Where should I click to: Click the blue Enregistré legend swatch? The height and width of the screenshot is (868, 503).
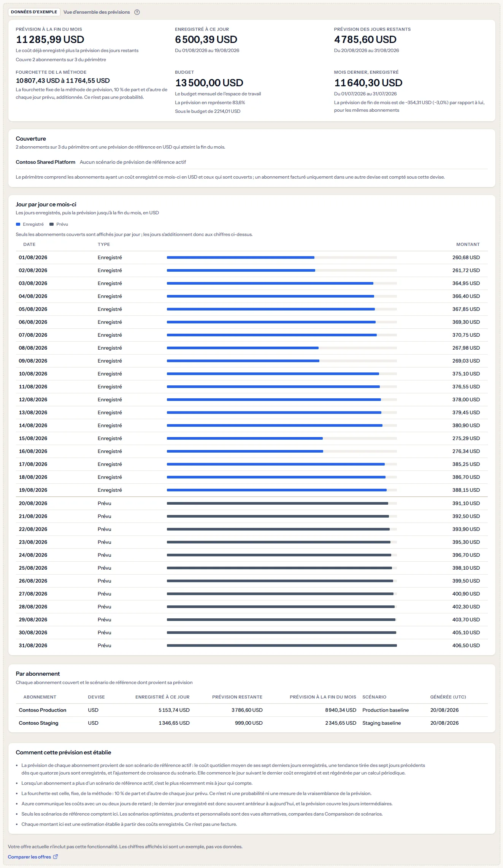pyautogui.click(x=18, y=224)
